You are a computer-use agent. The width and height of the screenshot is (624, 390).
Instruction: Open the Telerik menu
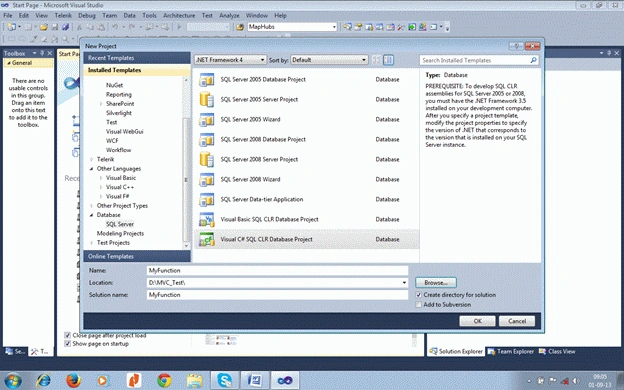[x=63, y=16]
